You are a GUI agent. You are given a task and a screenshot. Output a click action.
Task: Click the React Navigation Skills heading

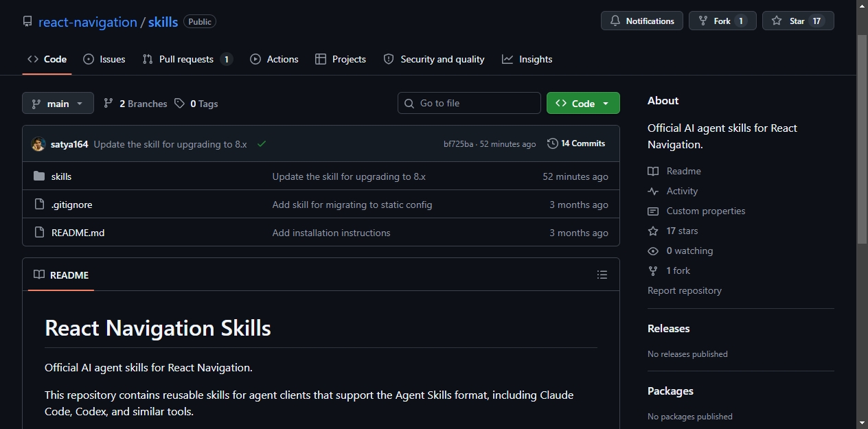click(158, 328)
